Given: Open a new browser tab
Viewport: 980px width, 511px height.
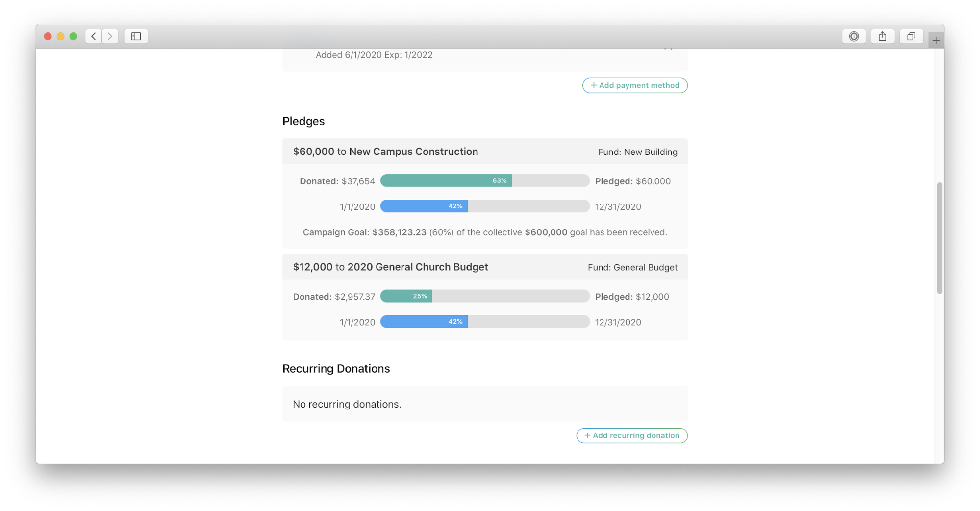Looking at the screenshot, I should pos(936,40).
